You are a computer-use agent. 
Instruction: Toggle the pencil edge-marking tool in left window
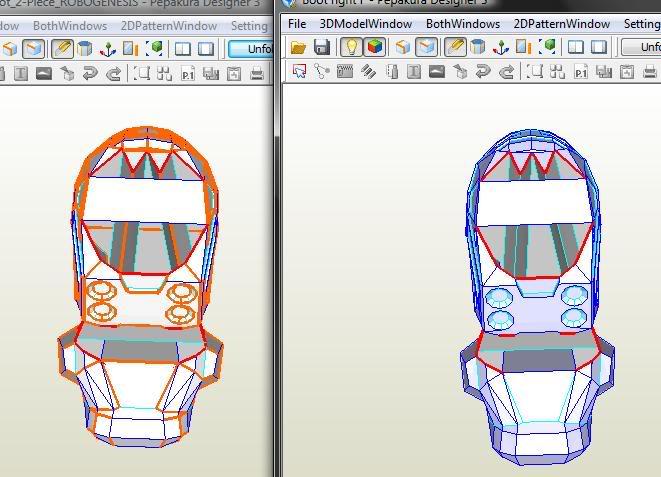62,49
